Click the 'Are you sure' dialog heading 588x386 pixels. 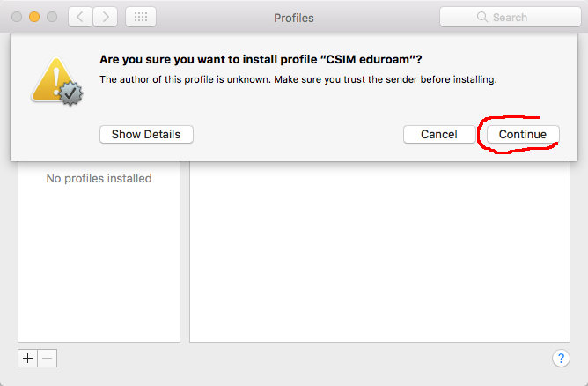tap(261, 59)
